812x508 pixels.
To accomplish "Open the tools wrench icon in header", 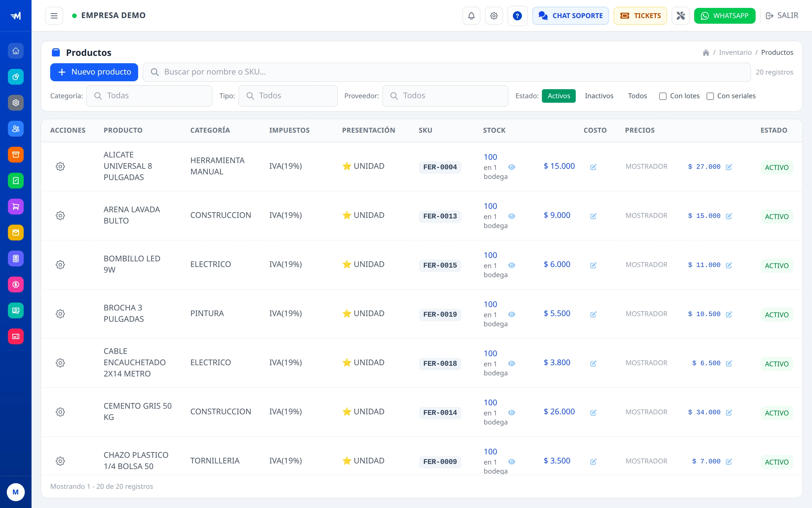I will click(x=680, y=16).
